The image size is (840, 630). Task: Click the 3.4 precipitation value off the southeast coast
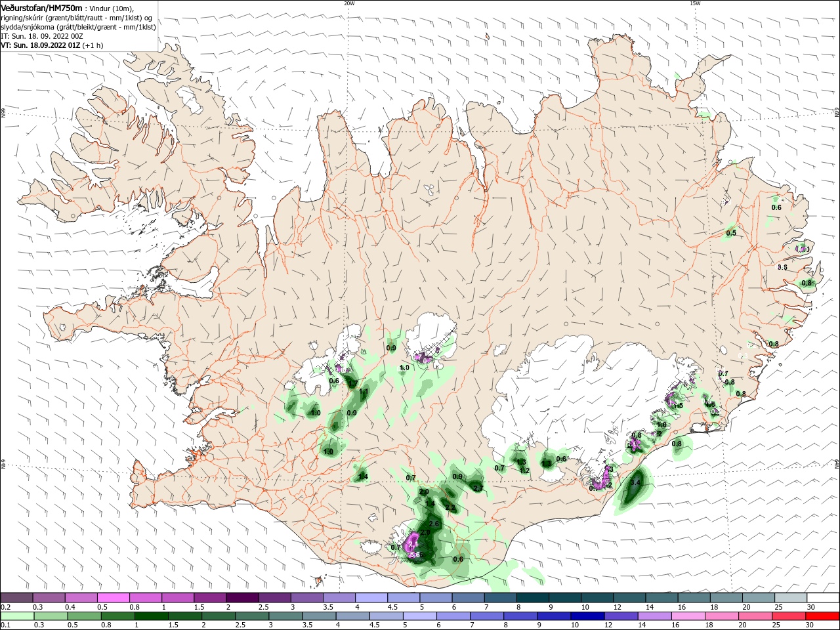point(635,482)
